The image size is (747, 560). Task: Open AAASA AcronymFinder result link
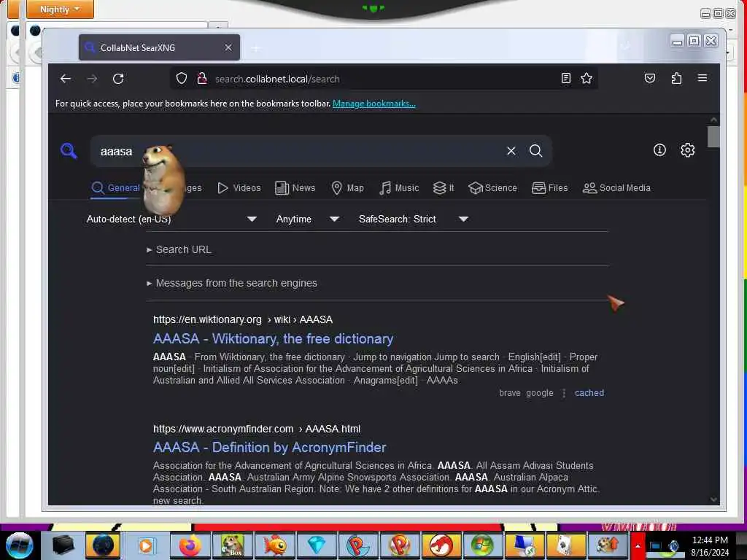270,447
